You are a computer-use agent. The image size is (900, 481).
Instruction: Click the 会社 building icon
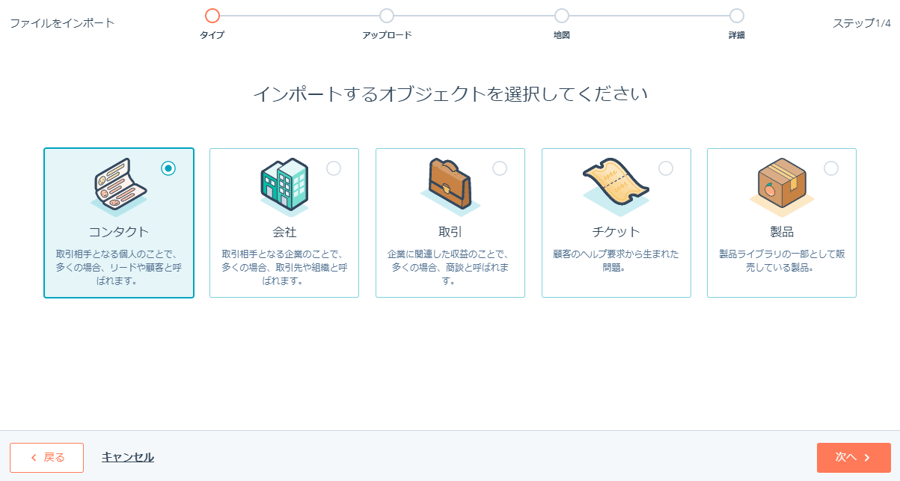point(283,186)
